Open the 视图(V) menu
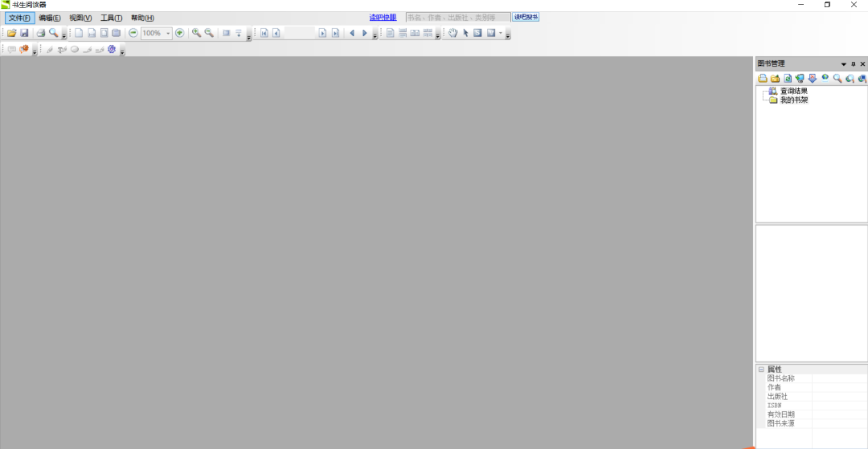868x449 pixels. pos(80,18)
